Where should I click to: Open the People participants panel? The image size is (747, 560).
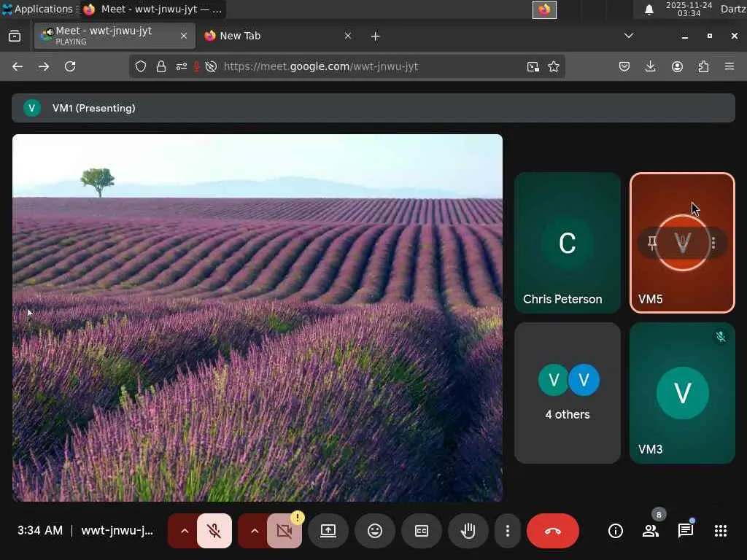(651, 531)
